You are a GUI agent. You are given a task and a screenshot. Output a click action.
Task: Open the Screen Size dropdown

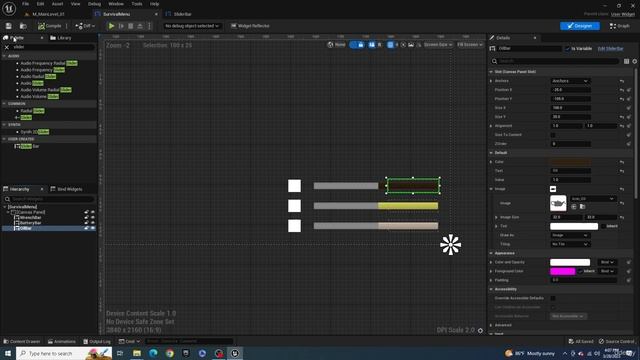[x=438, y=45]
